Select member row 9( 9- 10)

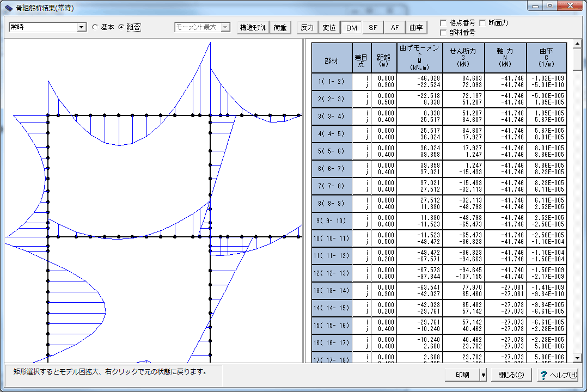coord(332,221)
